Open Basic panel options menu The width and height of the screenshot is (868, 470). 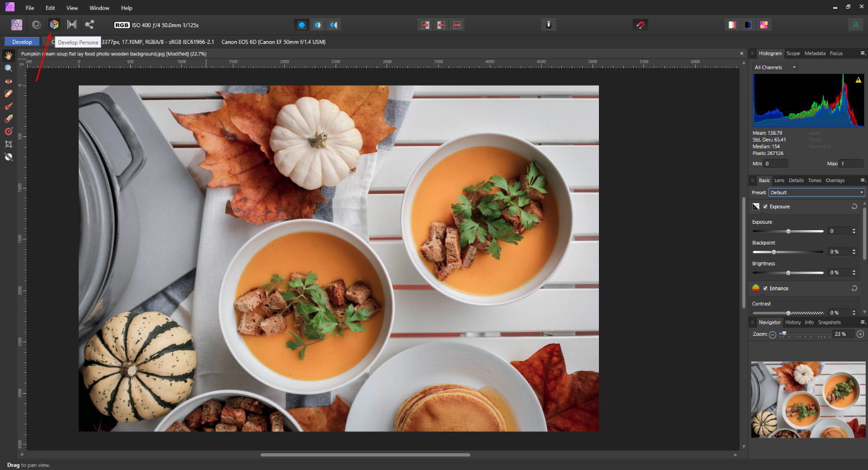click(x=863, y=180)
